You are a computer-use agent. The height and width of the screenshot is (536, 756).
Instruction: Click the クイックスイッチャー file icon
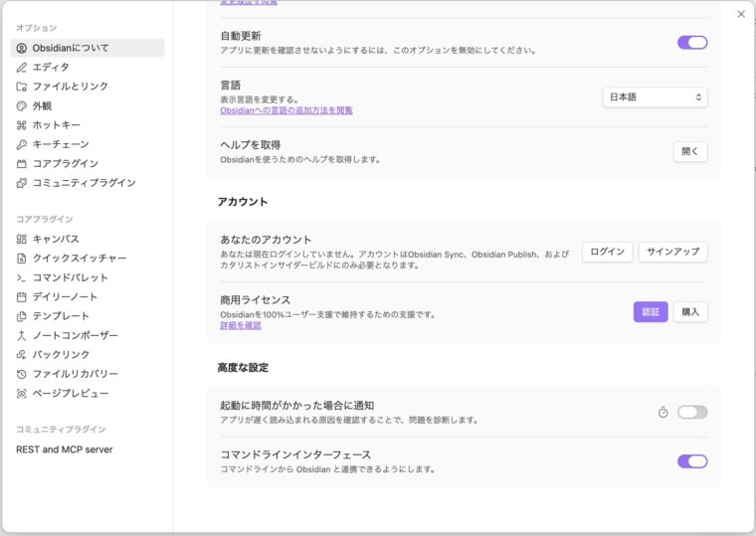coord(22,259)
